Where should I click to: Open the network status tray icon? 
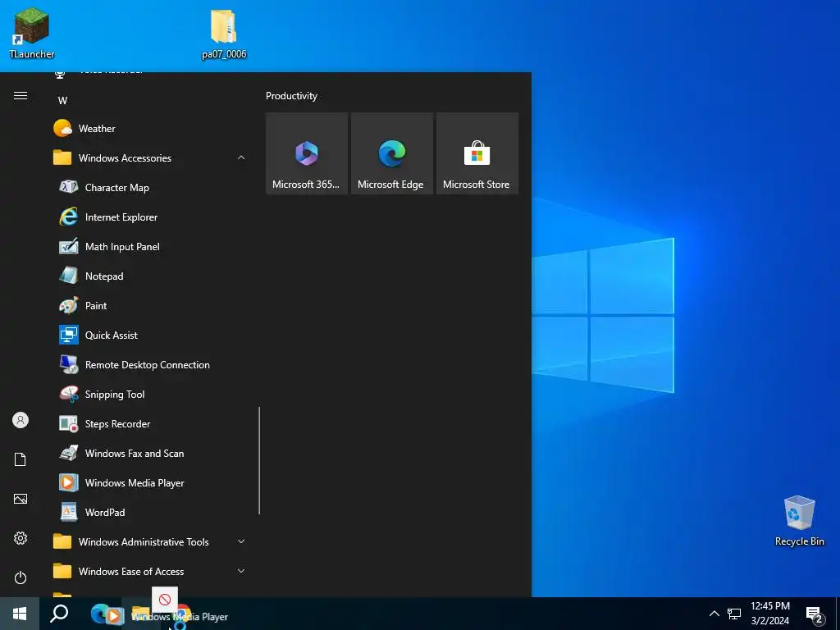(x=734, y=614)
